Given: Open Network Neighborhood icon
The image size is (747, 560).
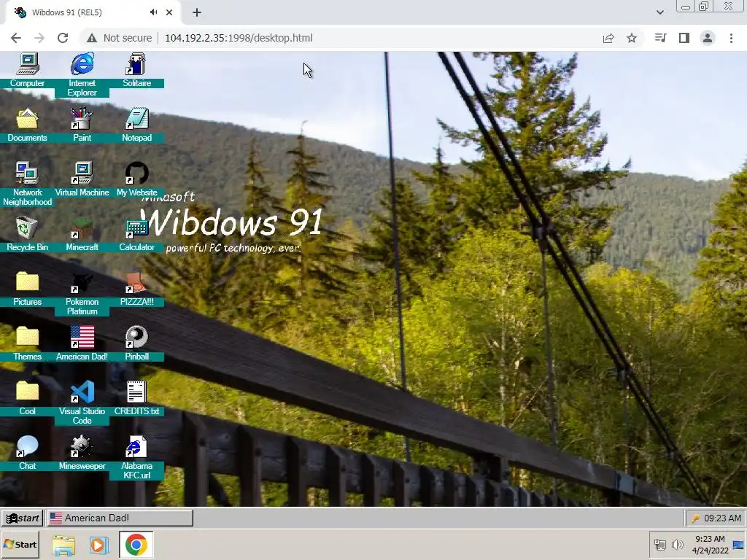Looking at the screenshot, I should click(x=27, y=184).
